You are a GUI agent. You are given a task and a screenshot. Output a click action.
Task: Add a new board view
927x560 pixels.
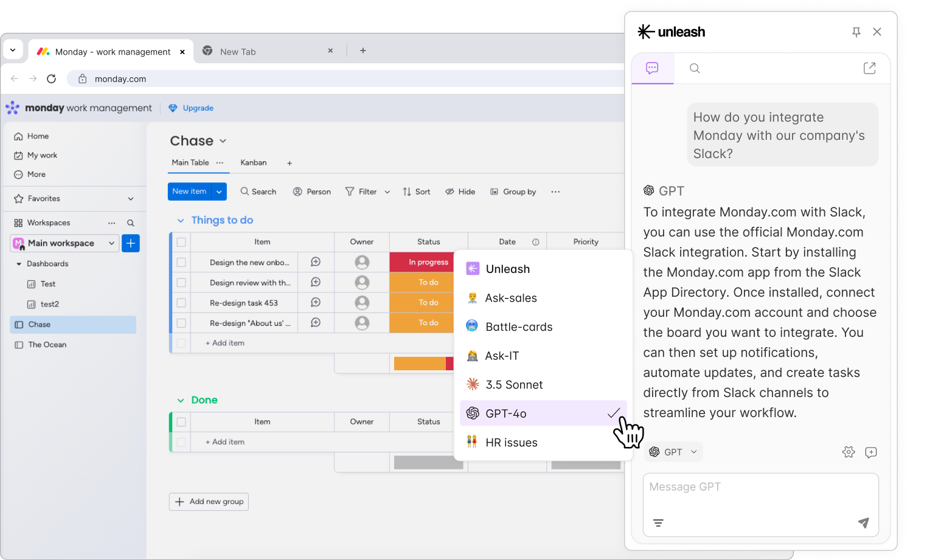point(290,163)
